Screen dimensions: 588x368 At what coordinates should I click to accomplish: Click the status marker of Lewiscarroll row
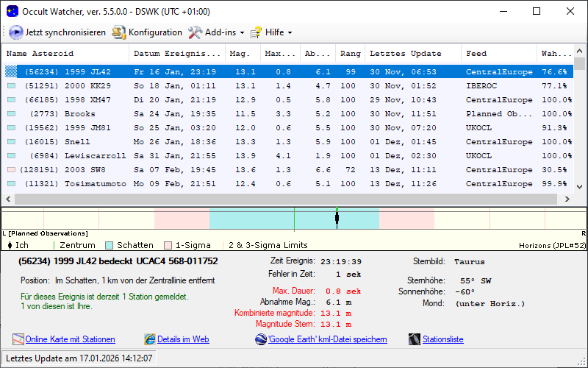12,155
